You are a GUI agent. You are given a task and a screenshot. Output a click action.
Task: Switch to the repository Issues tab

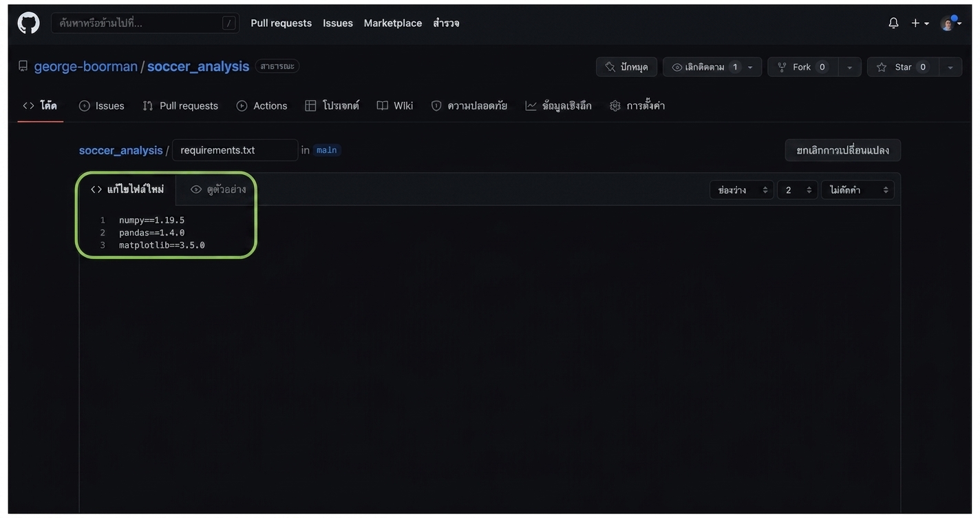102,105
